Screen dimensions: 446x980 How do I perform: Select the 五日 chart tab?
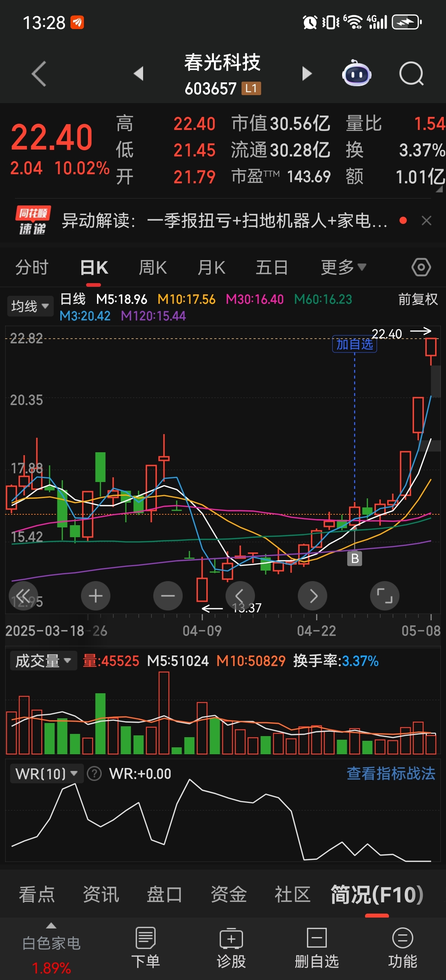point(272,268)
